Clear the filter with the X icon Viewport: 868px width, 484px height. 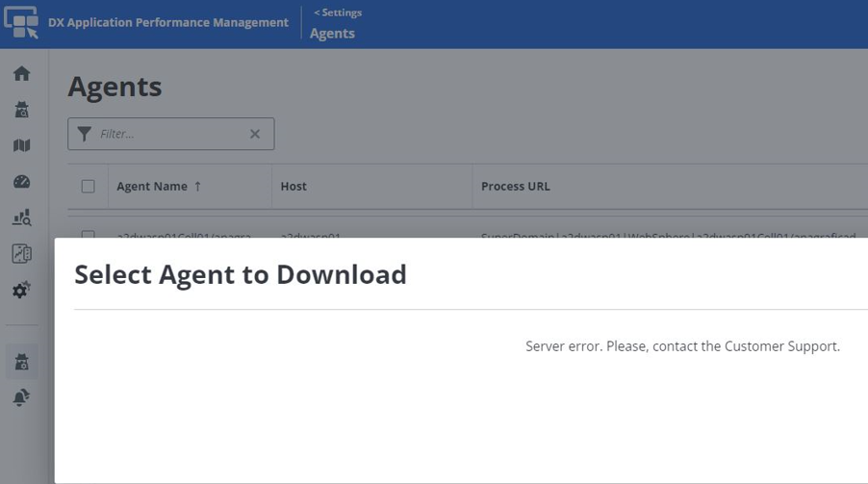pyautogui.click(x=255, y=134)
